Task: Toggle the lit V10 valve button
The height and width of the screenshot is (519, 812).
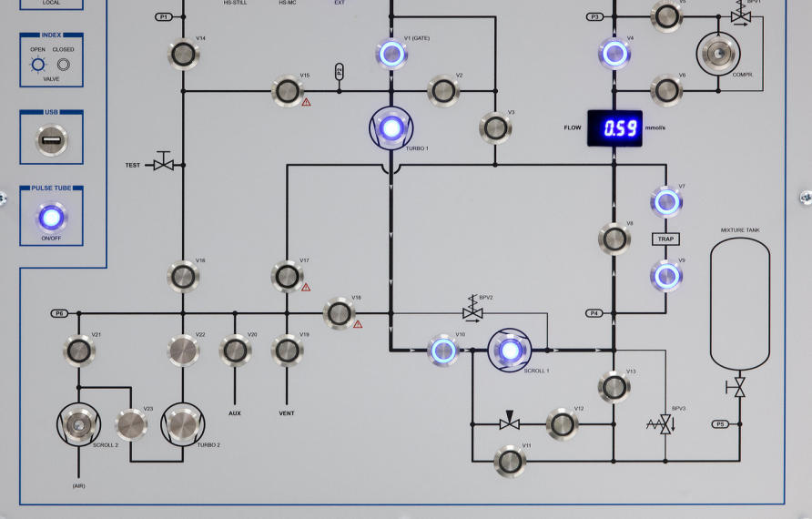Action: click(443, 351)
